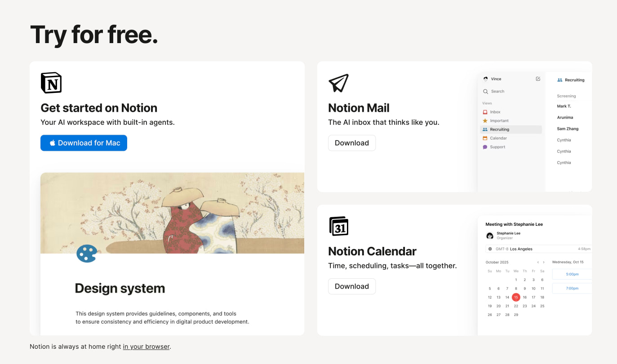Select date 29 in October calendar
This screenshot has width=617, height=364.
coord(516,315)
